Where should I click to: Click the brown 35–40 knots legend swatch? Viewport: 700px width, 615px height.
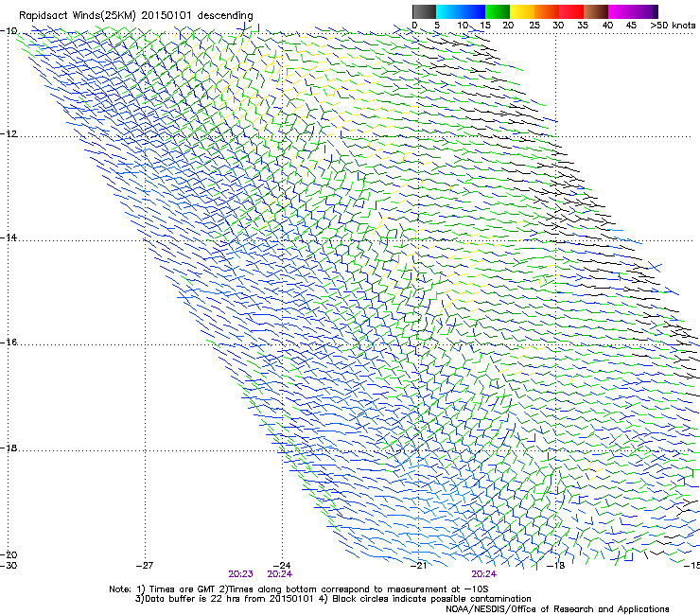[x=596, y=11]
